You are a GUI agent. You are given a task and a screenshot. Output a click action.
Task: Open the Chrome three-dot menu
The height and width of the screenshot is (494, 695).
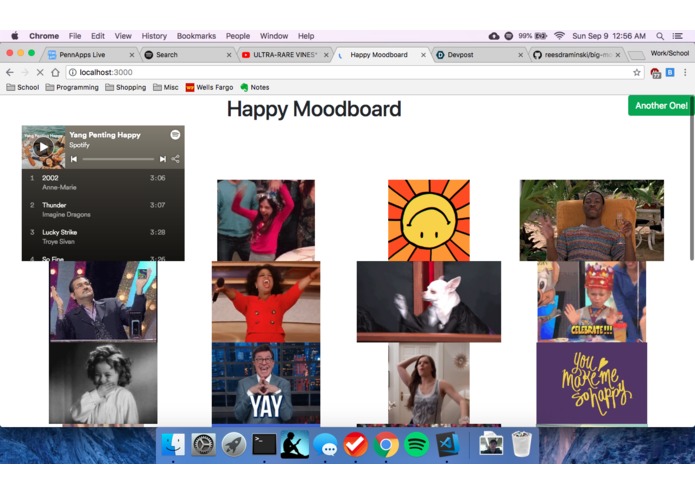(x=685, y=72)
